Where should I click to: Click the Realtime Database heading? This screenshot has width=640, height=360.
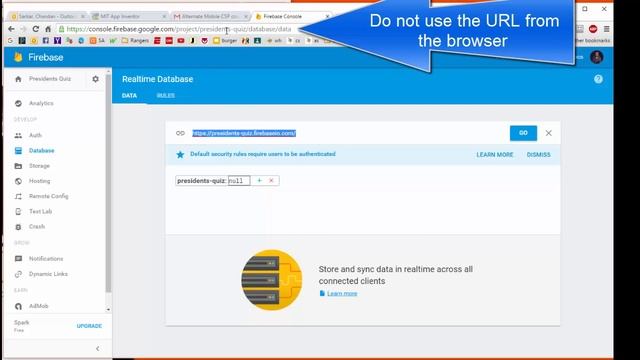pyautogui.click(x=158, y=79)
